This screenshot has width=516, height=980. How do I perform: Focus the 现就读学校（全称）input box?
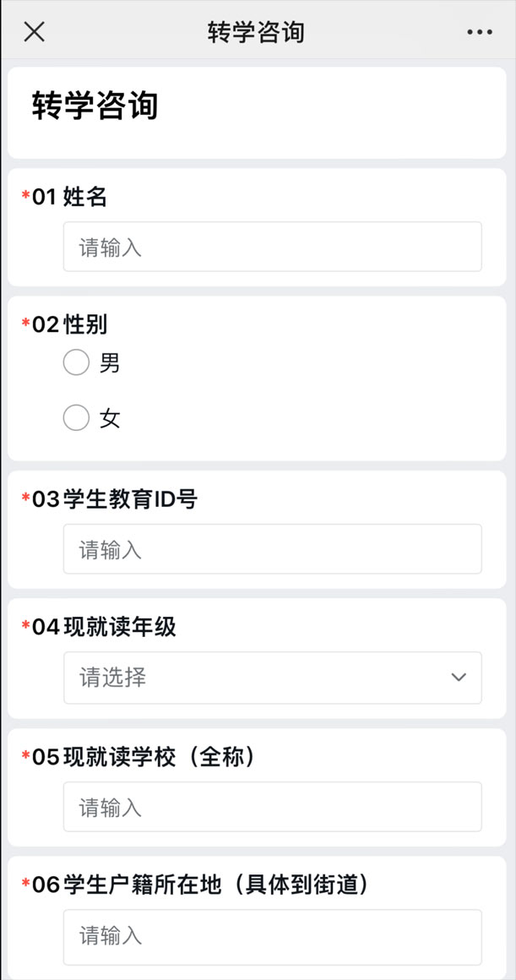[272, 807]
